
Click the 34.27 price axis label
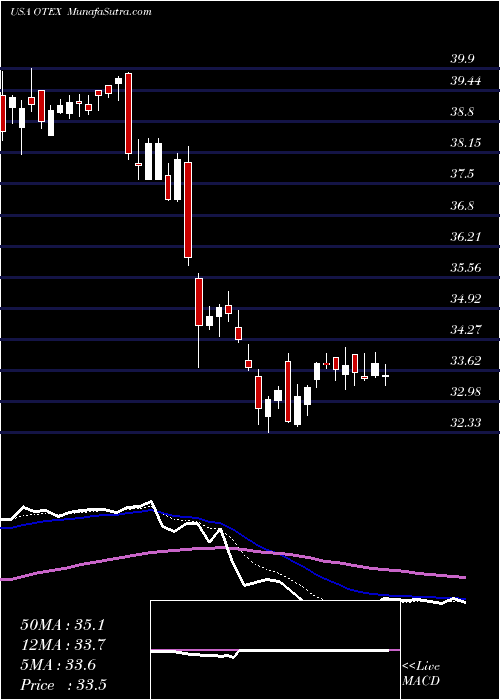click(x=467, y=329)
